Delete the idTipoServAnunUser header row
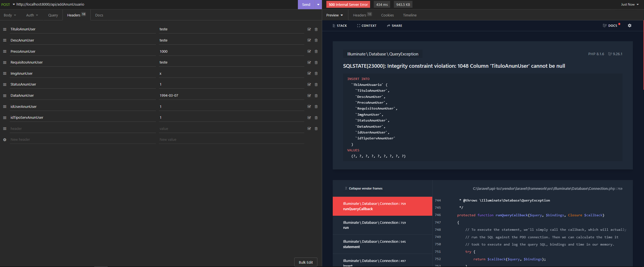Image resolution: width=644 pixels, height=267 pixels. click(x=316, y=118)
